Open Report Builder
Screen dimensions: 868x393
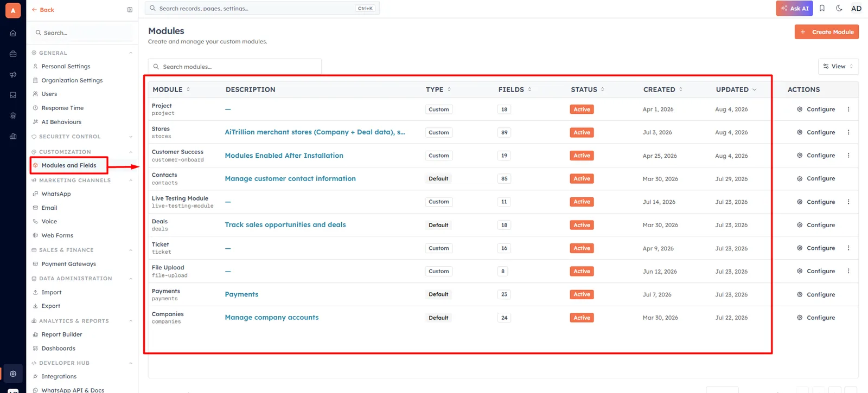pyautogui.click(x=62, y=334)
